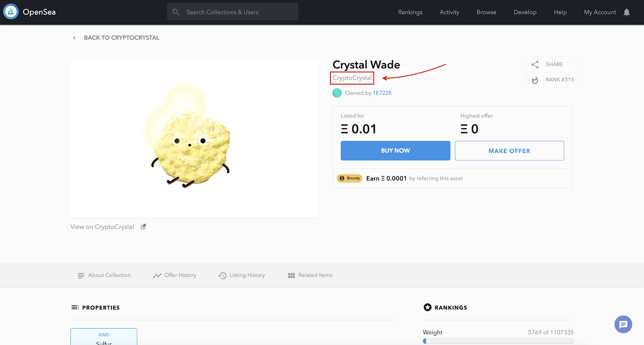Click the share icon
644x345 pixels.
tap(535, 64)
